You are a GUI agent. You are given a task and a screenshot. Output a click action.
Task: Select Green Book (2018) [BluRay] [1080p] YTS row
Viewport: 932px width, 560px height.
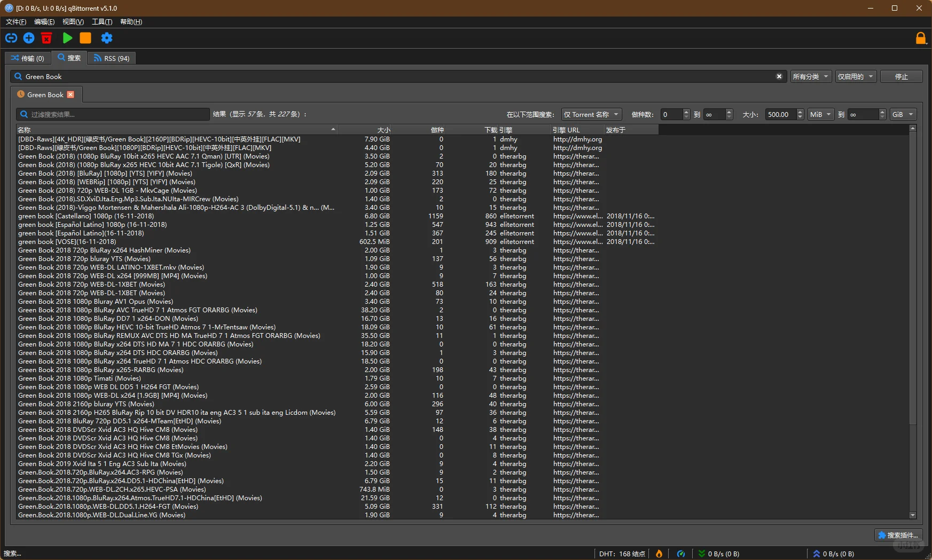pos(337,173)
